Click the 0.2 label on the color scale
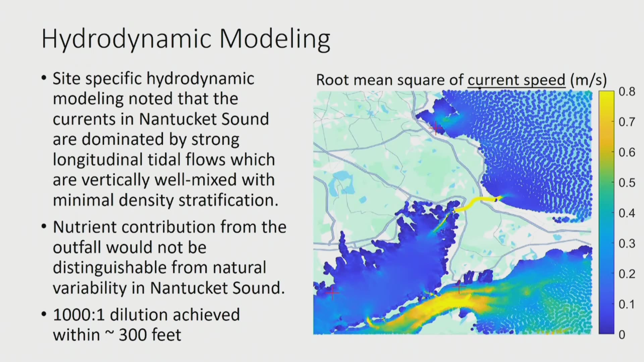 [627, 274]
